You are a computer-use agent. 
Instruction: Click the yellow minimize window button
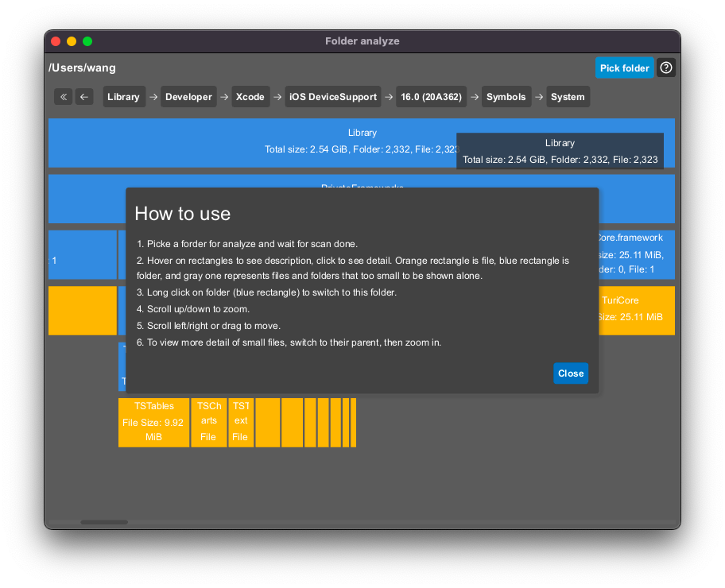(72, 41)
